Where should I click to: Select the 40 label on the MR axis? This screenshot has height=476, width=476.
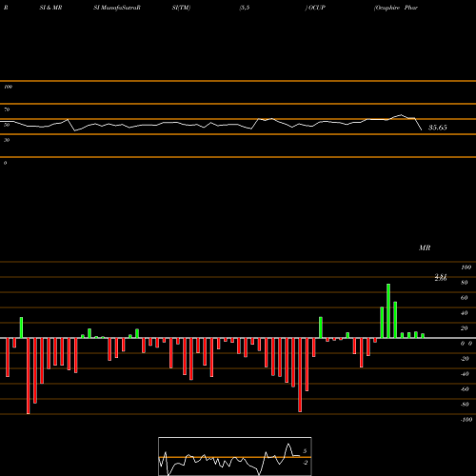point(465,313)
